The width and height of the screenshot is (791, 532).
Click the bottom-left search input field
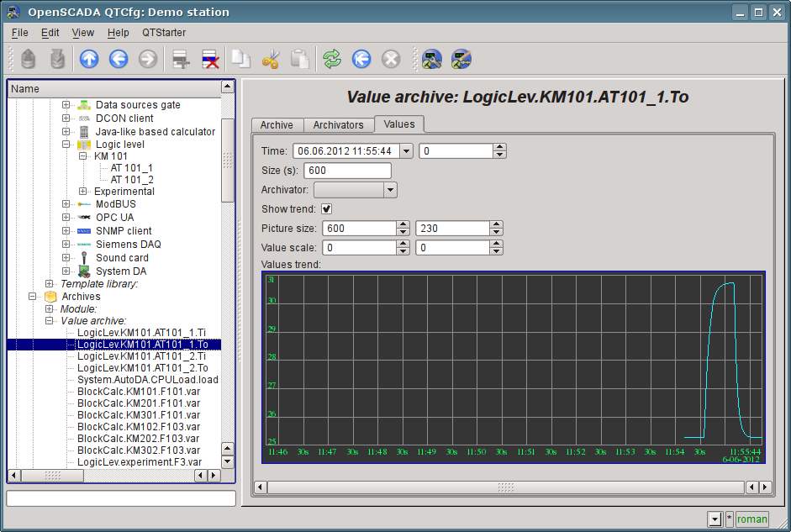(x=121, y=498)
